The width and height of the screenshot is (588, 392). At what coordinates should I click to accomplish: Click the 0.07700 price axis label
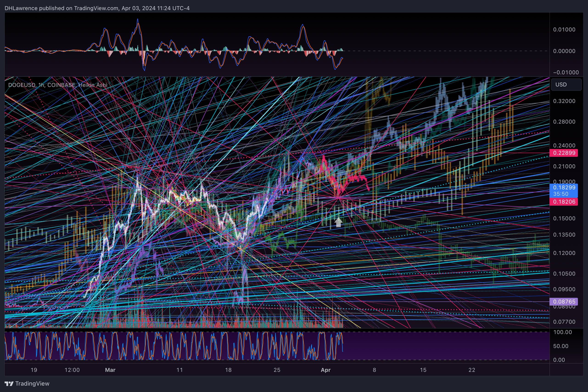[564, 322]
